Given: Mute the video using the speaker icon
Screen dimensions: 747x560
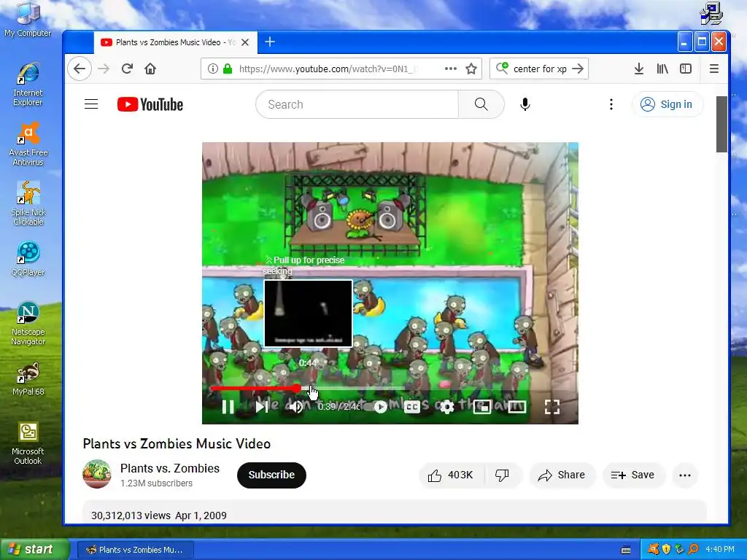Looking at the screenshot, I should click(296, 407).
